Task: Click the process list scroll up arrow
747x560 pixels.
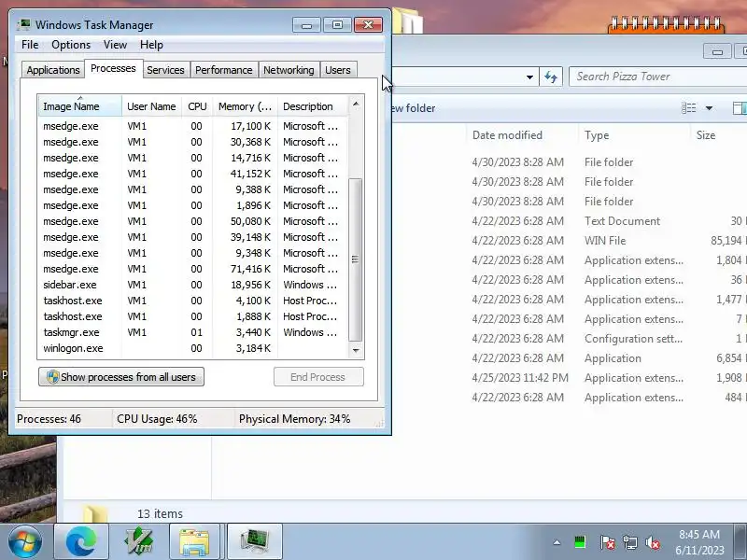Action: (x=356, y=104)
